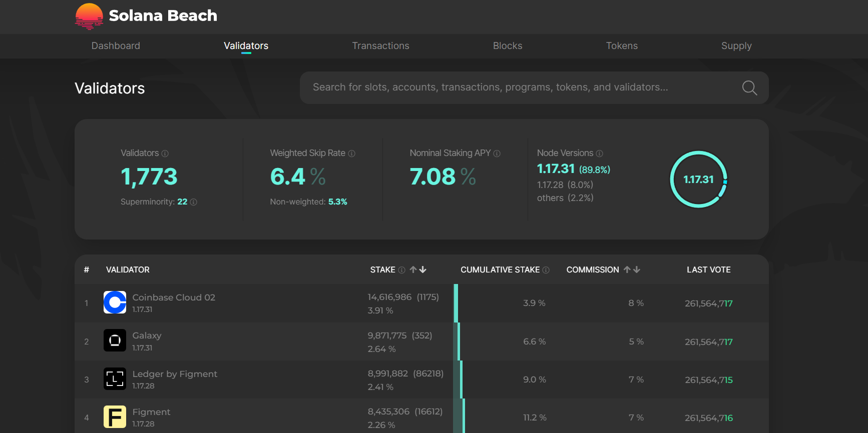Click info icon beside Weighted Skip Rate
Image resolution: width=868 pixels, height=433 pixels.
(352, 153)
